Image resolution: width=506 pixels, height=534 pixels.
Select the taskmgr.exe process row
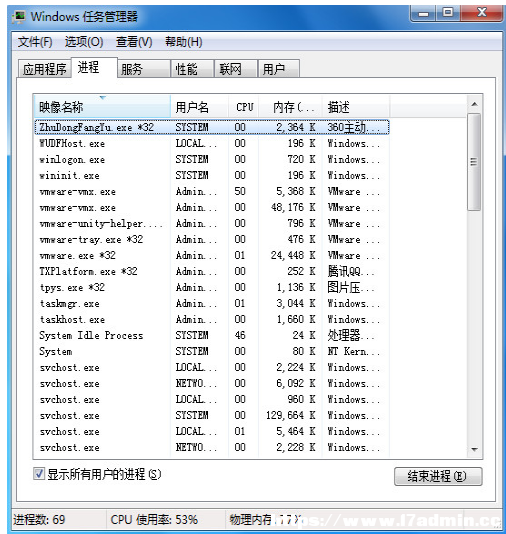[x=212, y=303]
